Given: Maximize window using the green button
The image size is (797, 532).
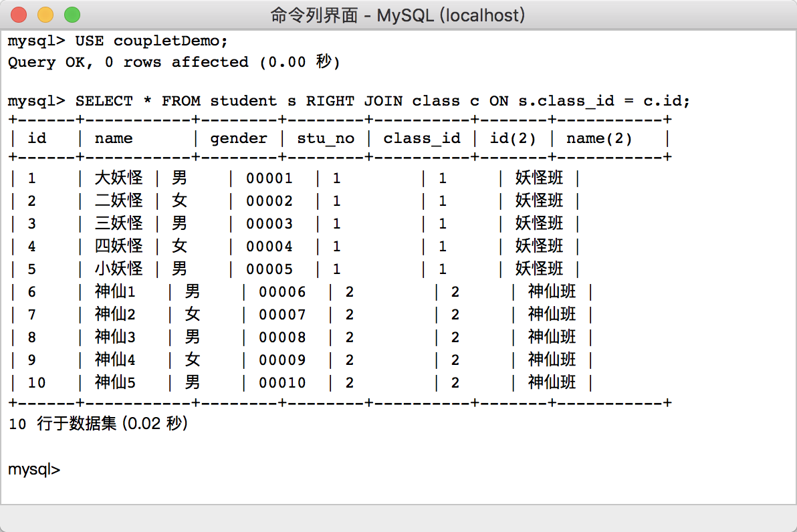Looking at the screenshot, I should tap(72, 14).
